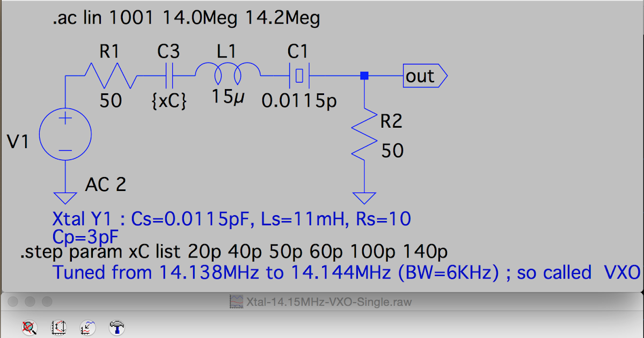Image resolution: width=644 pixels, height=338 pixels.
Task: Edit the .ac lin simulation directive
Action: 188,18
